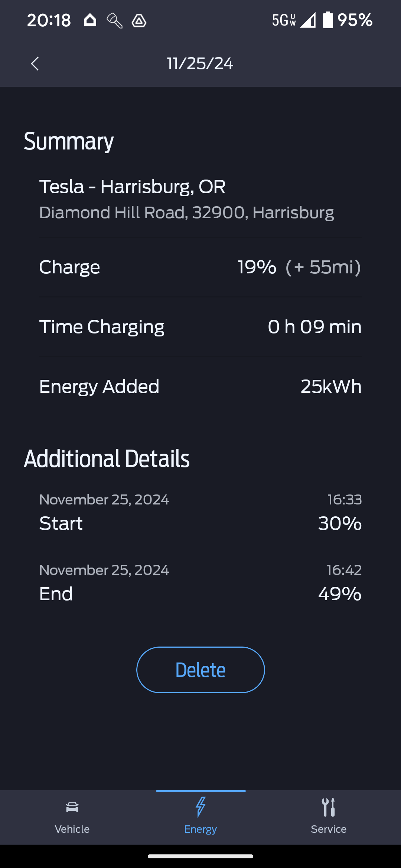Screen dimensions: 401x868
Task: Tap the End 49% detail entry
Action: pyautogui.click(x=200, y=583)
